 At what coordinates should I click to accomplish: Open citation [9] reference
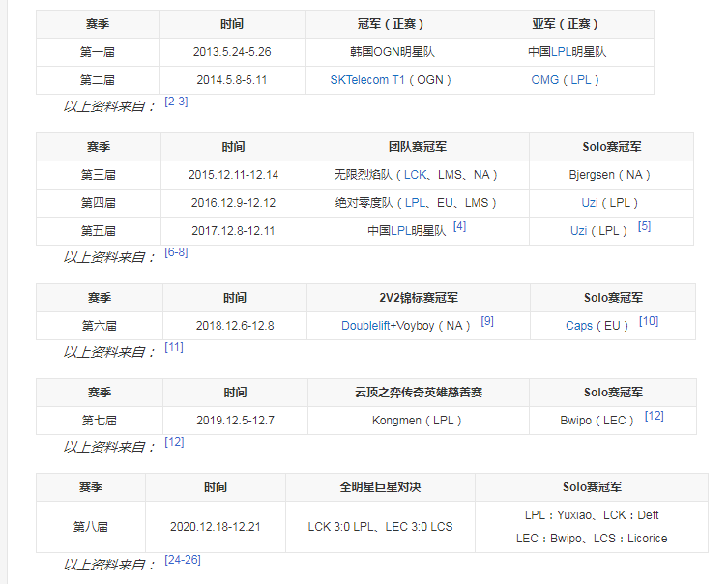point(487,321)
